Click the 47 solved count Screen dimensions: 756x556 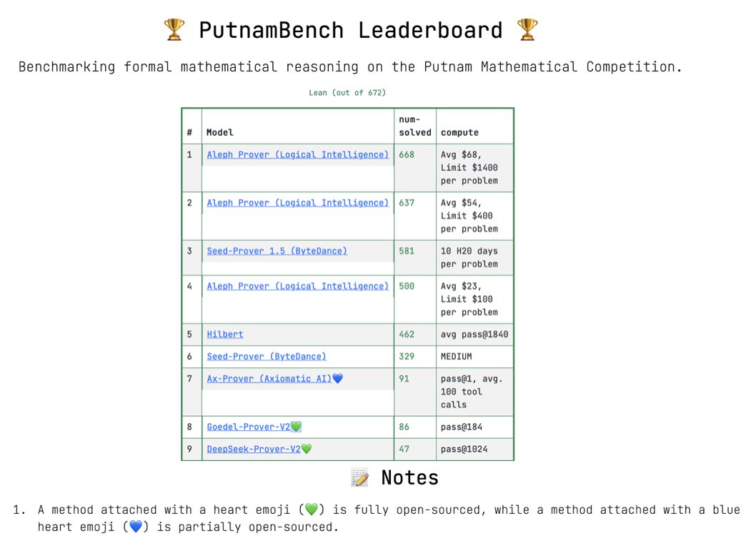404,450
